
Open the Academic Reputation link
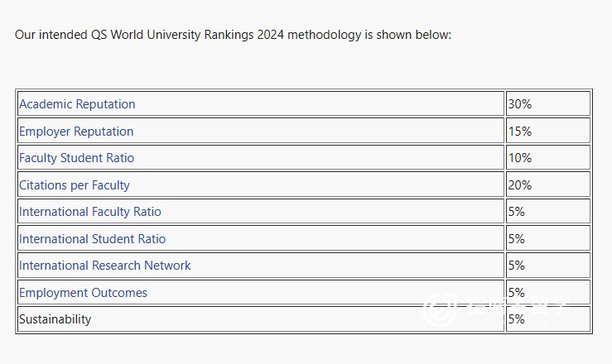pos(77,104)
